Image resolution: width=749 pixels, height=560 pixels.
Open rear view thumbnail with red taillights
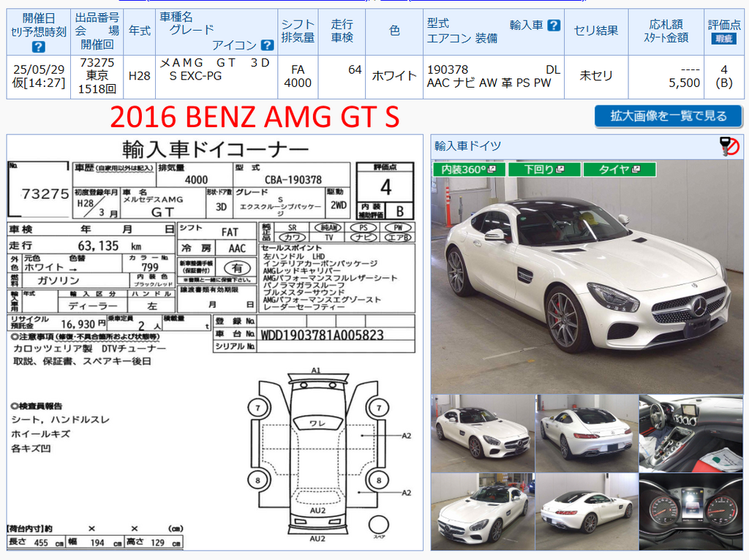[x=587, y=433]
